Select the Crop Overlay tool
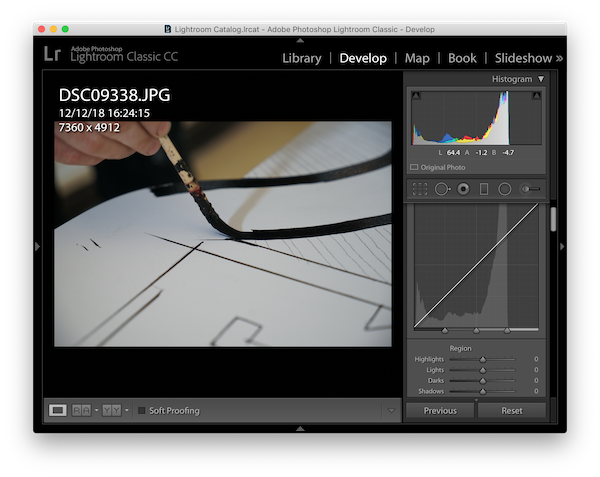 tap(420, 189)
